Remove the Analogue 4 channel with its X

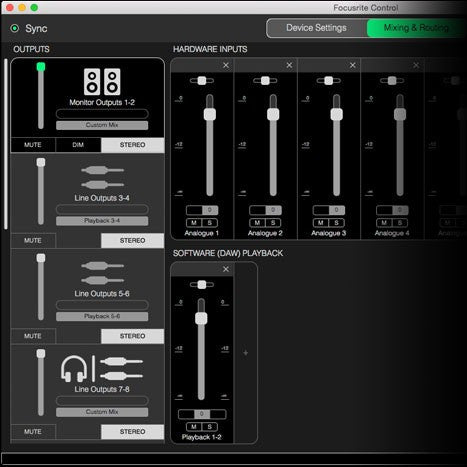(x=416, y=65)
